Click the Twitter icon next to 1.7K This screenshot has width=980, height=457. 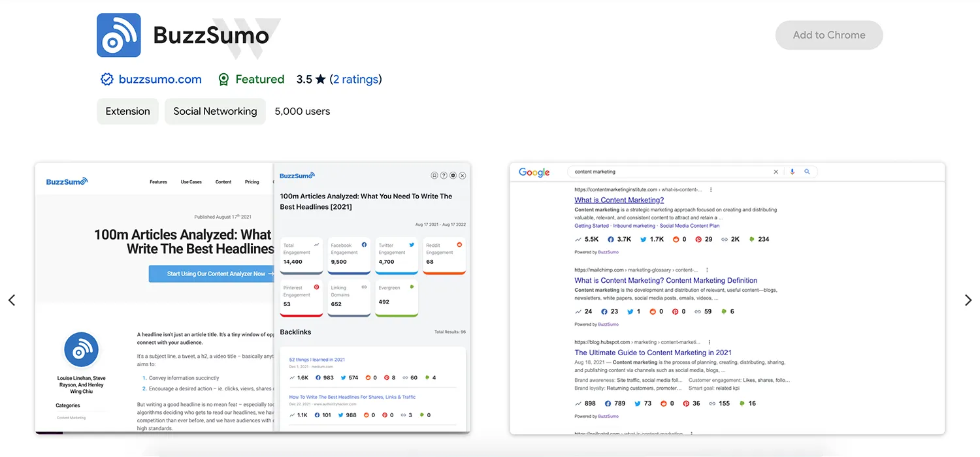click(644, 240)
